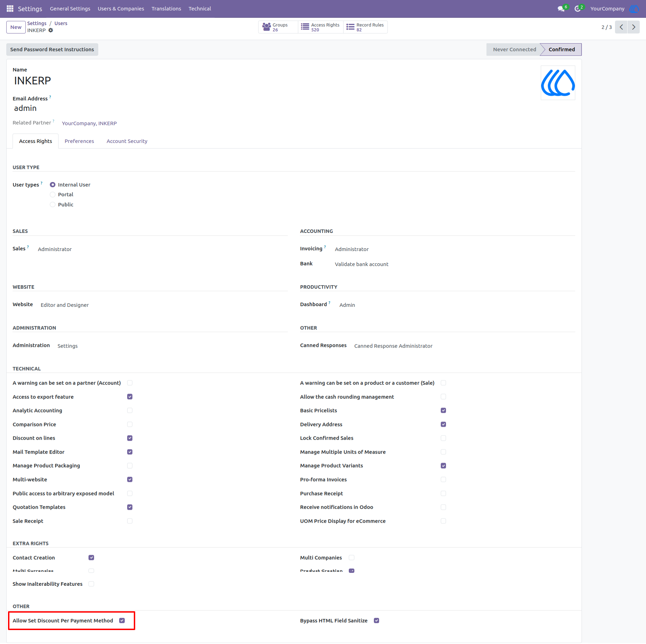Open the Groups stat button icon
Screen dimensions: 646x644
[x=267, y=27]
